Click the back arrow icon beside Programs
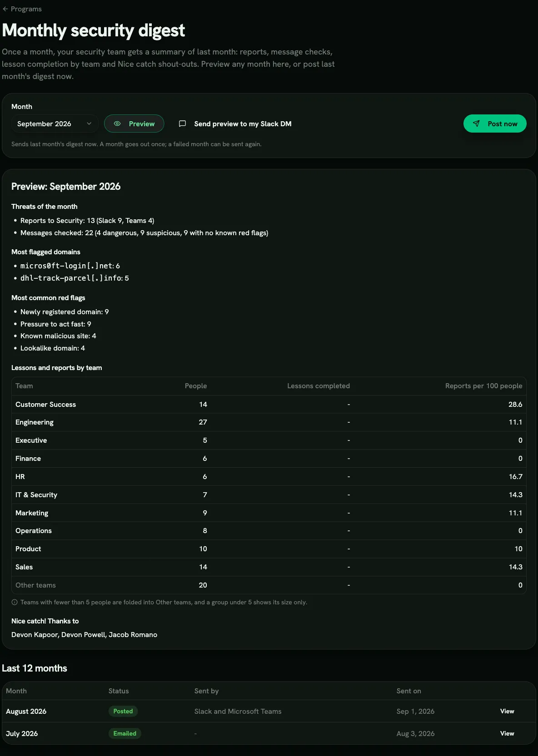Screen dimensions: 538x756 5,9
